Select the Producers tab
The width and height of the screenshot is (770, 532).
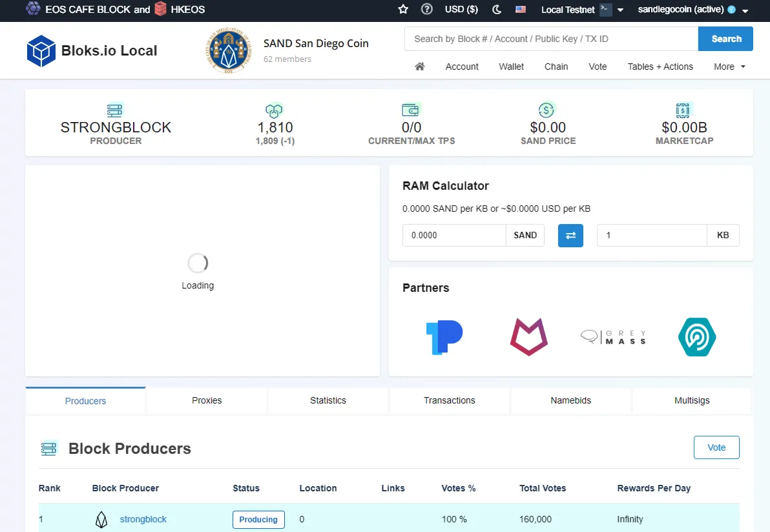(x=85, y=400)
